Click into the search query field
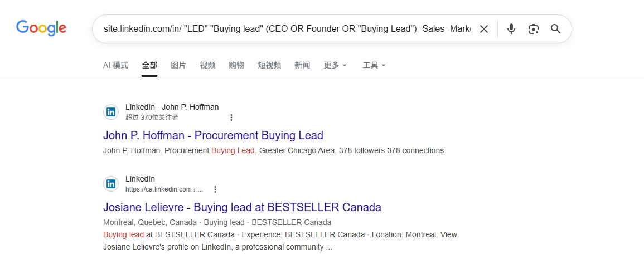Viewport: 644px width, 269px height. click(287, 29)
